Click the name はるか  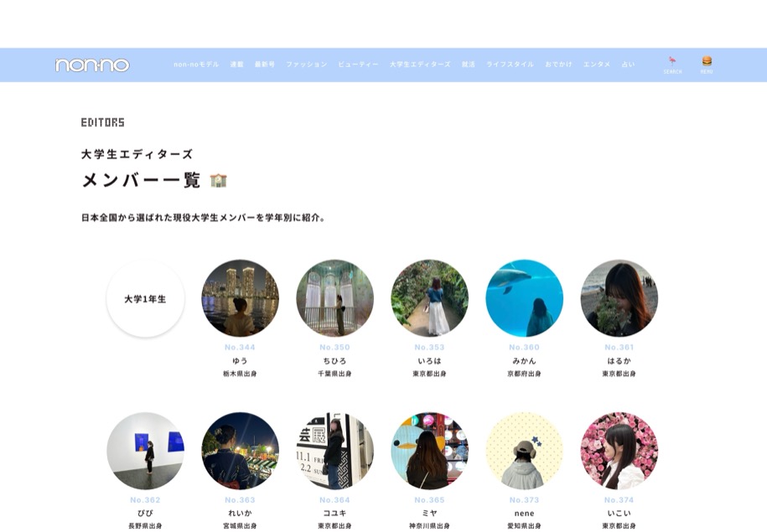[x=619, y=361]
